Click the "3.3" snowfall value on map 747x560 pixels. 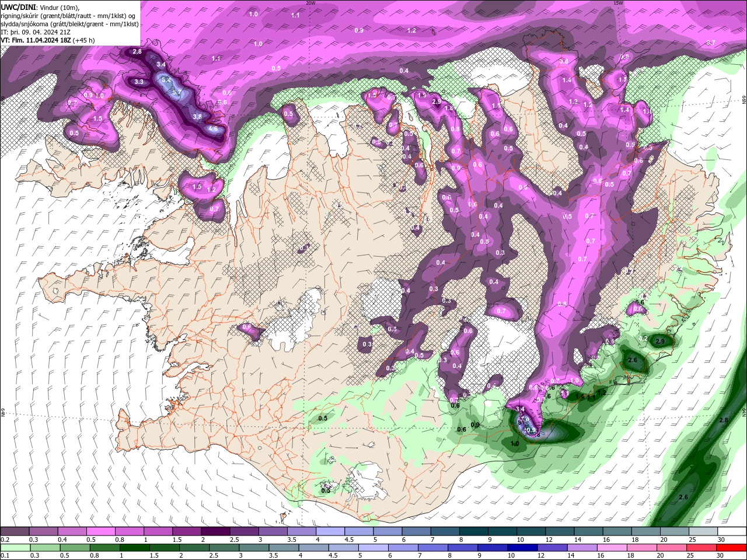[139, 82]
